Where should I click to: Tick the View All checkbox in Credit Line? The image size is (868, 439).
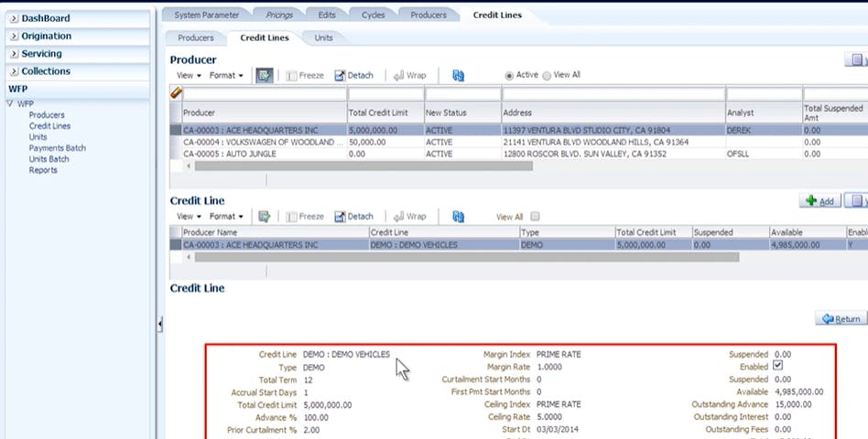(535, 217)
